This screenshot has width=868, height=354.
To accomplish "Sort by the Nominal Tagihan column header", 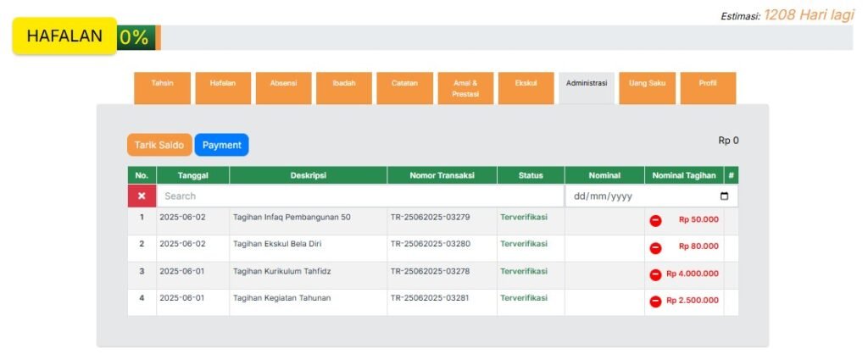I will [683, 175].
